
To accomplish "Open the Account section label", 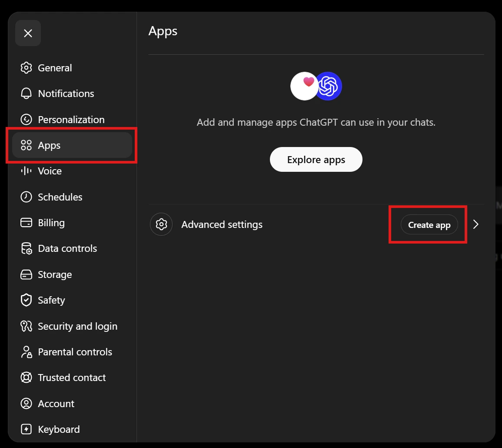I will pyautogui.click(x=56, y=404).
